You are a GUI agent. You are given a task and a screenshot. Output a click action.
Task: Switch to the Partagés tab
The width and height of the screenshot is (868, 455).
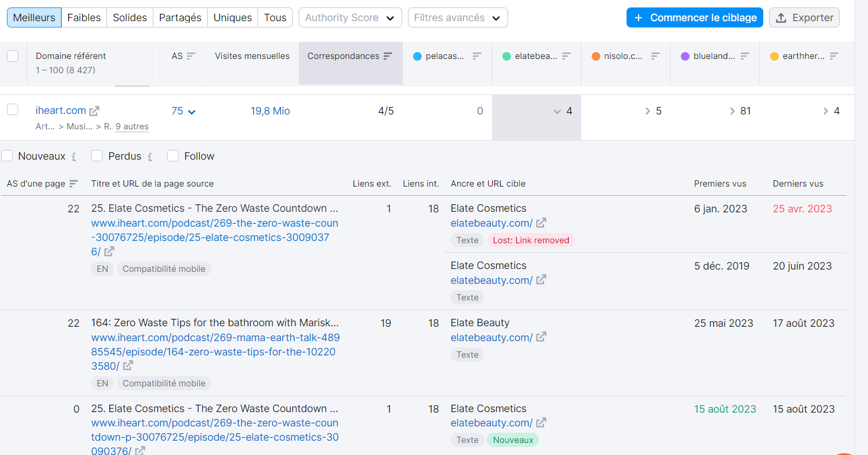(180, 17)
